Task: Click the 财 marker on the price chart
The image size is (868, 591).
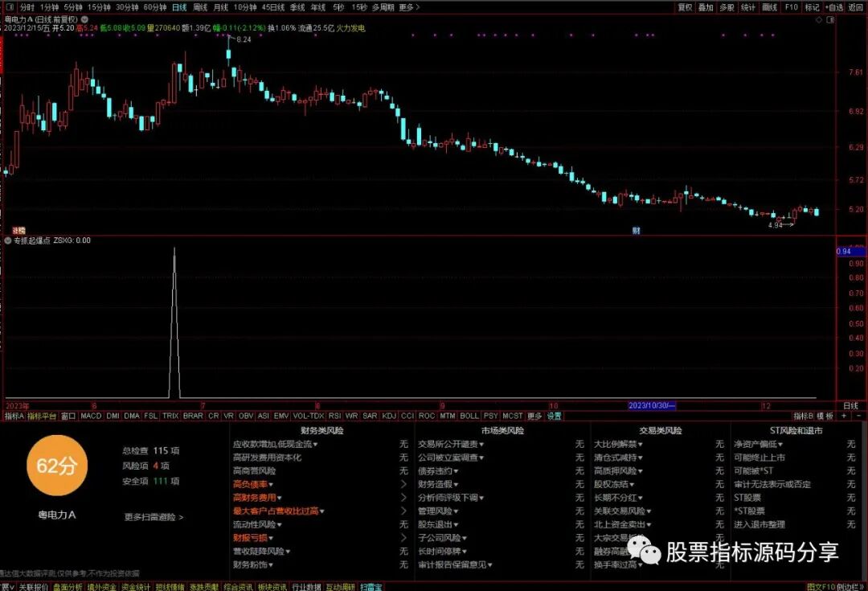Action: pyautogui.click(x=636, y=231)
